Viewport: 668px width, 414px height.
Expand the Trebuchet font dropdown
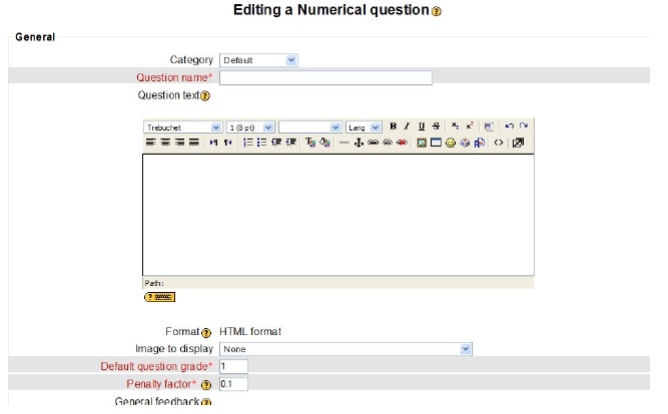coord(183,128)
